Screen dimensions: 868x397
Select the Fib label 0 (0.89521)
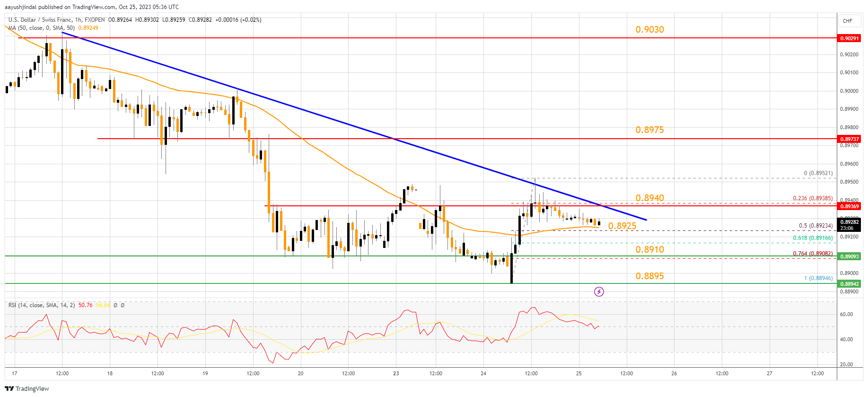tap(818, 173)
